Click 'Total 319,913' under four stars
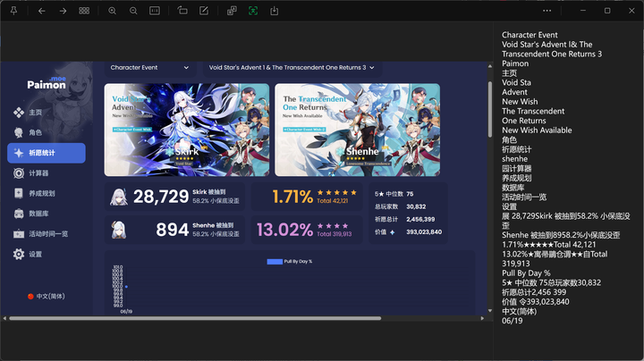644x361 pixels. (334, 234)
